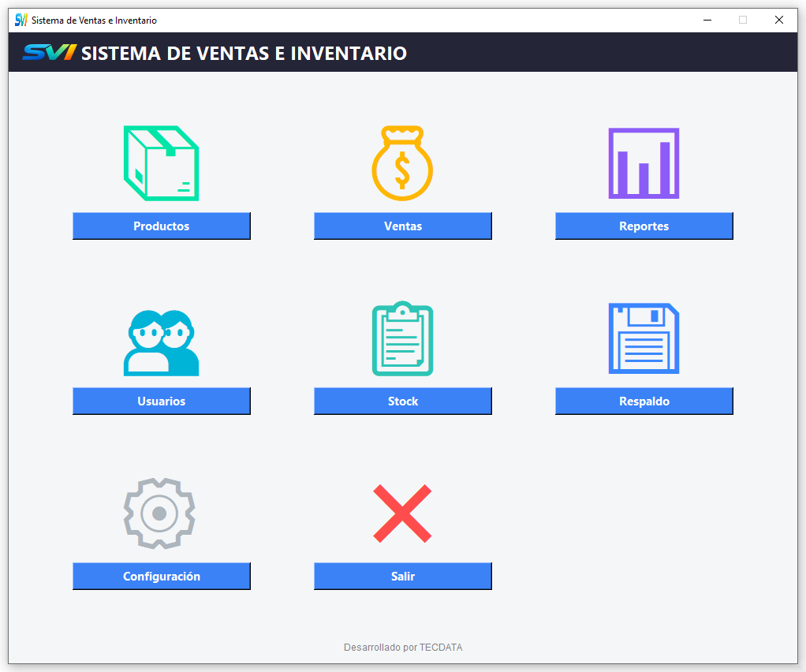806x672 pixels.
Task: Click the SVI logo in header
Action: [x=49, y=53]
